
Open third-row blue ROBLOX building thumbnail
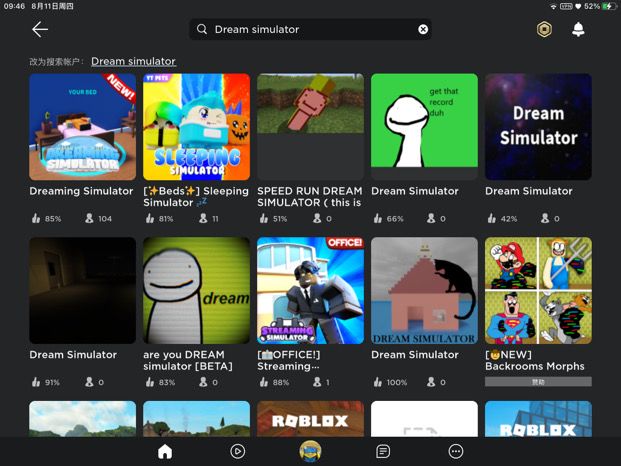pos(538,419)
